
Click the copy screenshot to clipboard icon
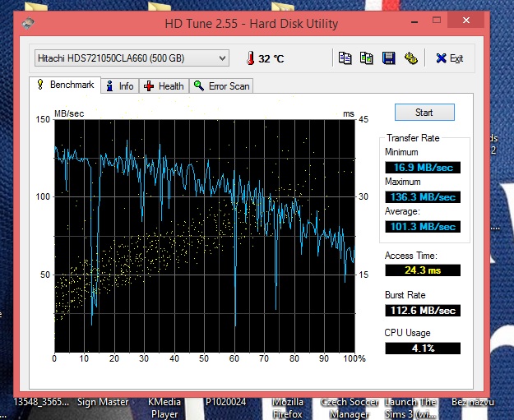click(367, 58)
